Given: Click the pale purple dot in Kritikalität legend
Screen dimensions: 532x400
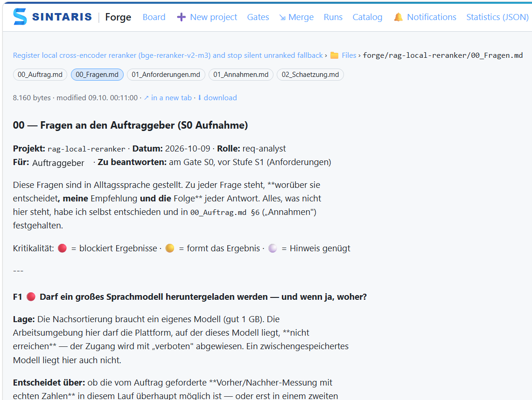Looking at the screenshot, I should pos(273,248).
